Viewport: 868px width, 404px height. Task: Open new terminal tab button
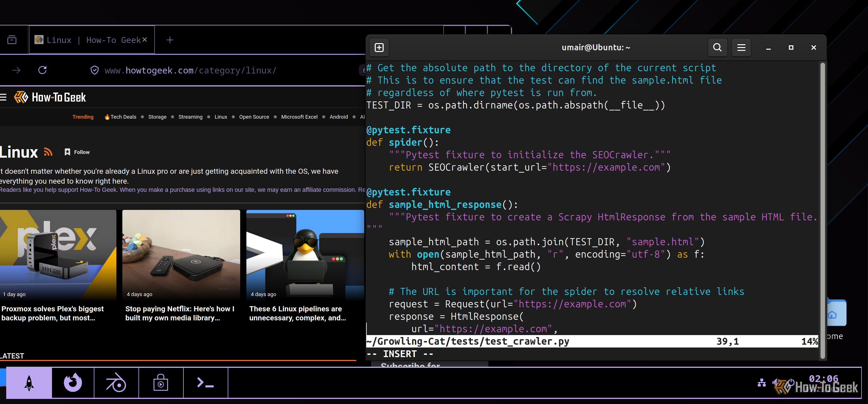(x=379, y=47)
